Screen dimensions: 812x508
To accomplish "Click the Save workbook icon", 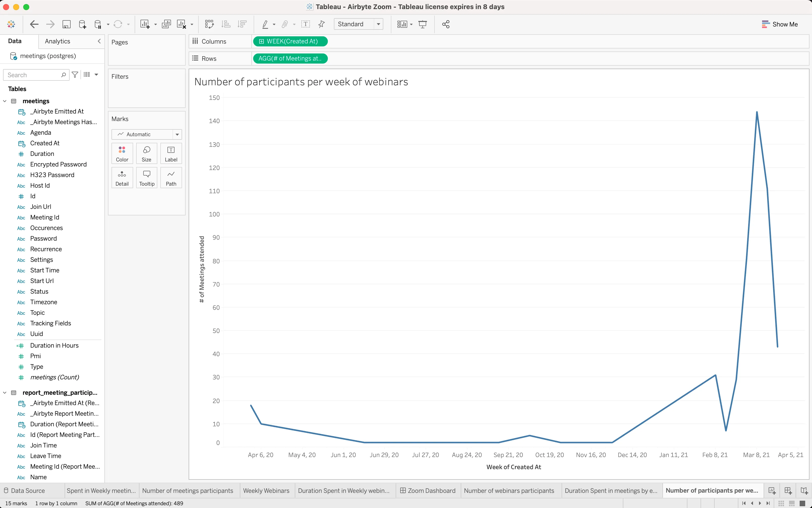I will 67,24.
